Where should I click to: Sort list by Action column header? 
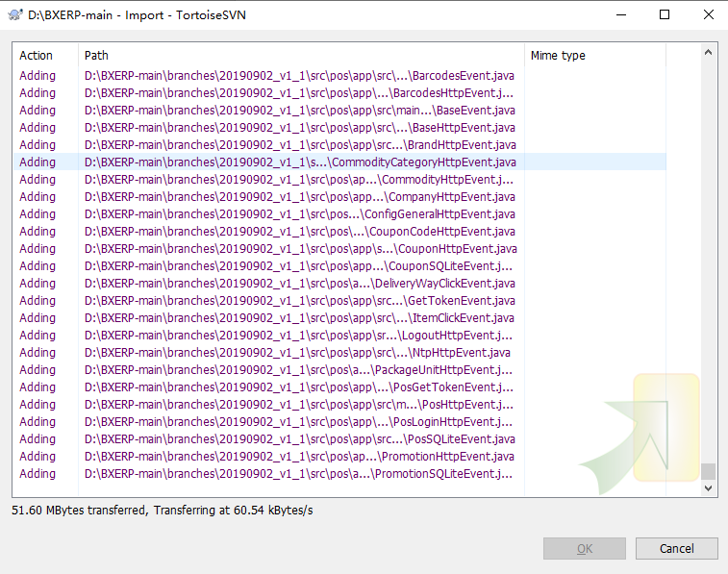click(x=45, y=55)
